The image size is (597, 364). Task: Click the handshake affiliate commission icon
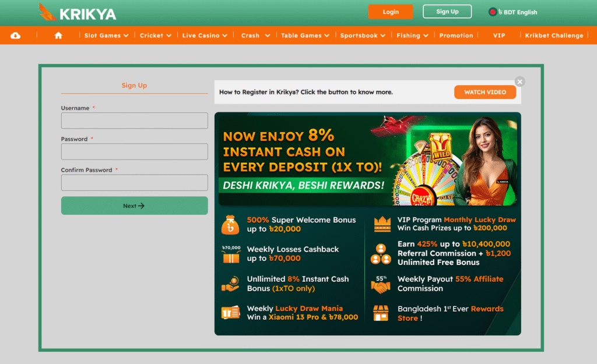tap(381, 284)
